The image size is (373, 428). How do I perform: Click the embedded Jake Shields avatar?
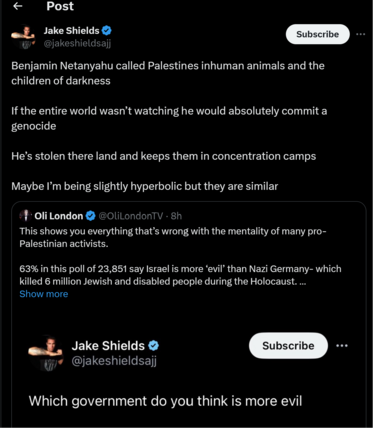[x=46, y=353]
